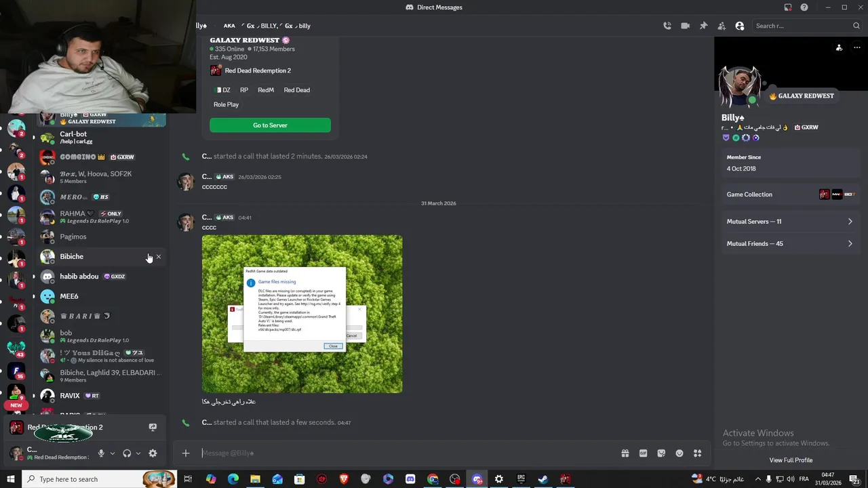
Task: Start a video call in the DM header
Action: tap(685, 26)
